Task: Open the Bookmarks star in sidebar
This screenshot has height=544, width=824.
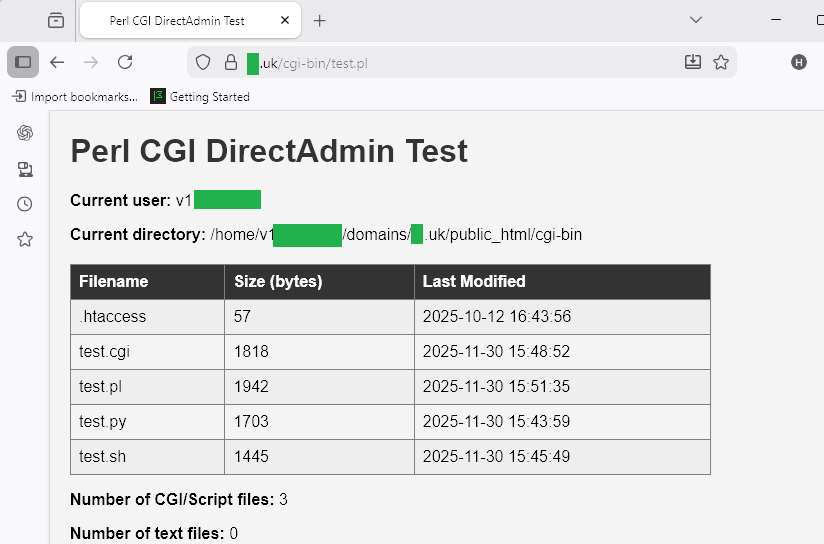Action: [25, 239]
